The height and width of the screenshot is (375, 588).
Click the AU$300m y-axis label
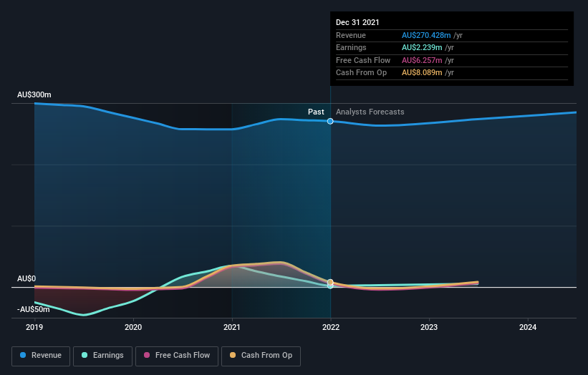pyautogui.click(x=34, y=94)
